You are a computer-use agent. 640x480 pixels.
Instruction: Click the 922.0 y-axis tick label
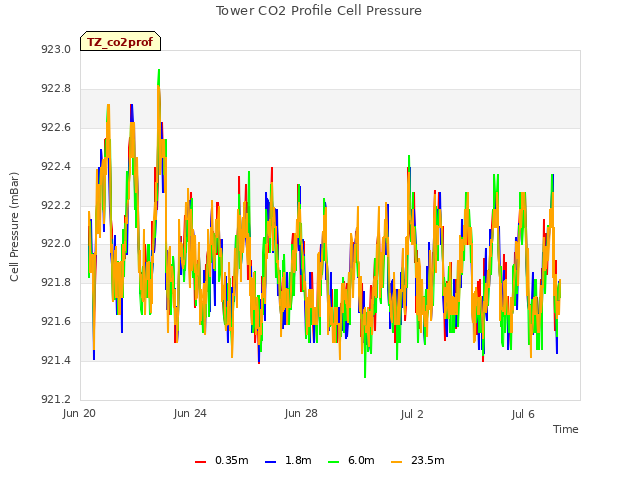(56, 244)
